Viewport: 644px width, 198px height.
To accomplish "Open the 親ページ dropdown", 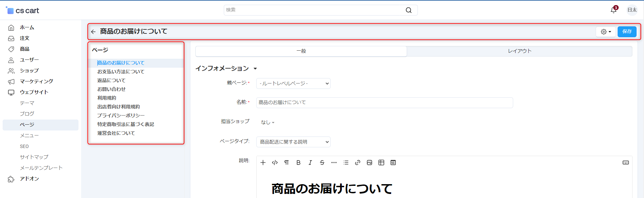I will click(293, 83).
